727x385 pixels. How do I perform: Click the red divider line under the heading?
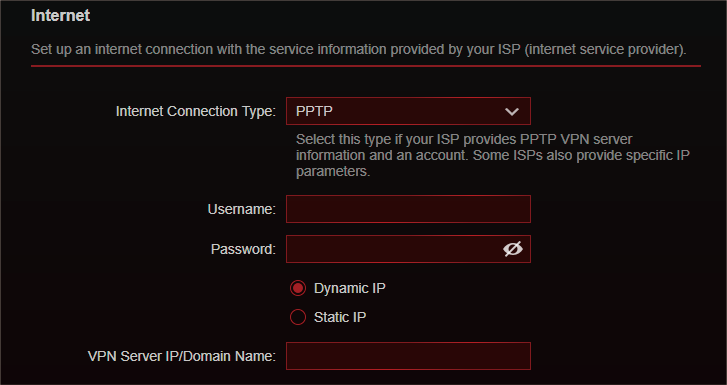(x=366, y=66)
